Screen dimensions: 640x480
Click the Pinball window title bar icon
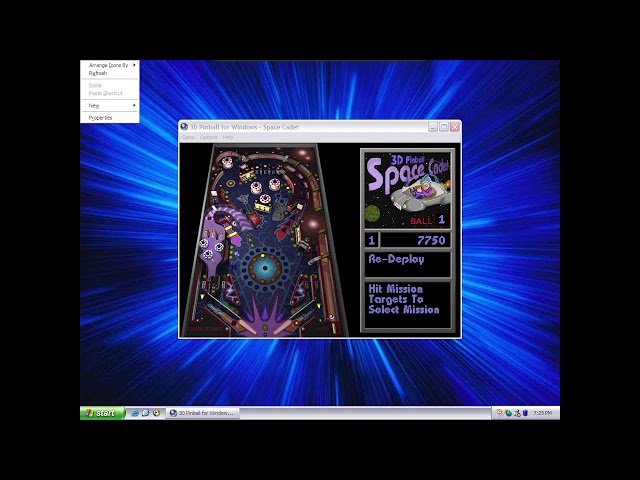pos(184,127)
